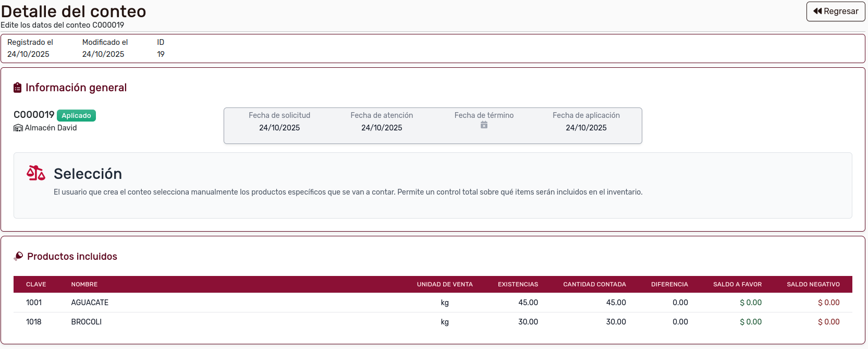The width and height of the screenshot is (868, 349).
Task: Click the DIFERENCIA column header
Action: point(669,284)
